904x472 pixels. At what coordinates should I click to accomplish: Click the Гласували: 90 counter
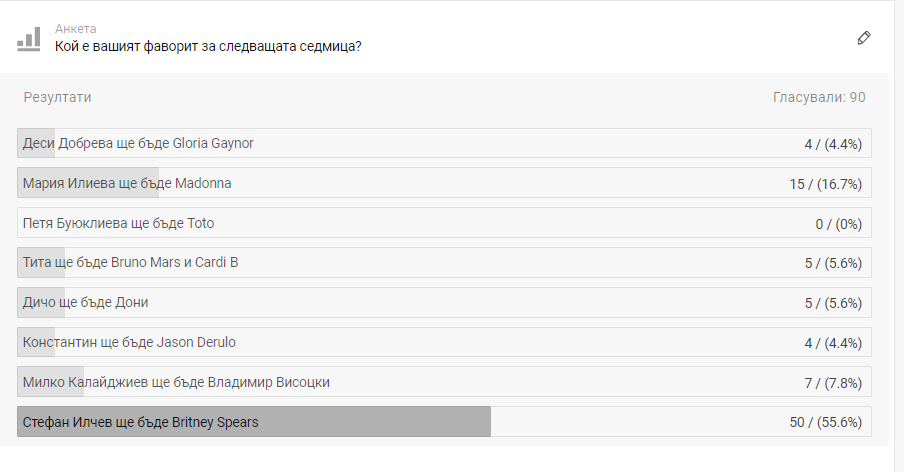pyautogui.click(x=819, y=97)
